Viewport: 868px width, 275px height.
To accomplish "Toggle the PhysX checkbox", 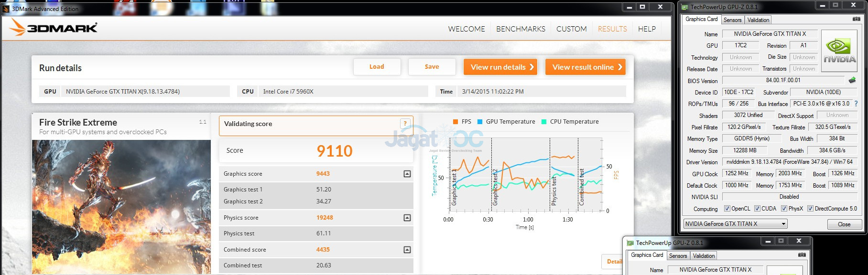I will (784, 209).
